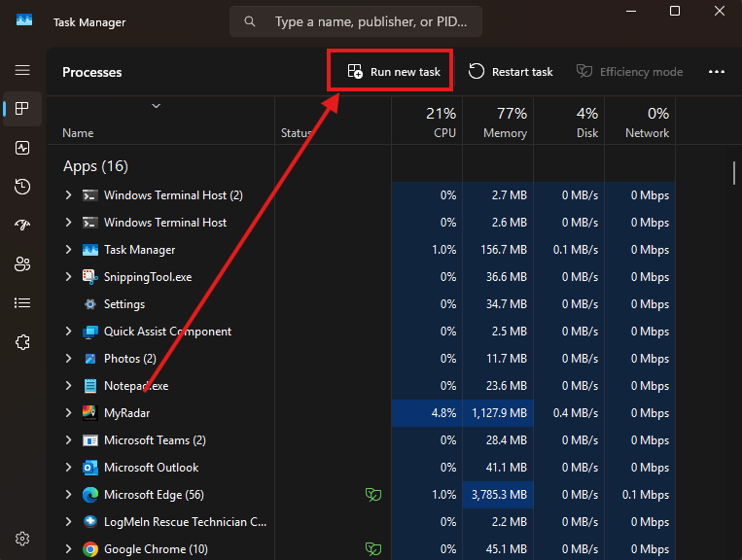Sort processes by the CPU column
Viewport: 742px width, 560px height.
(x=427, y=122)
